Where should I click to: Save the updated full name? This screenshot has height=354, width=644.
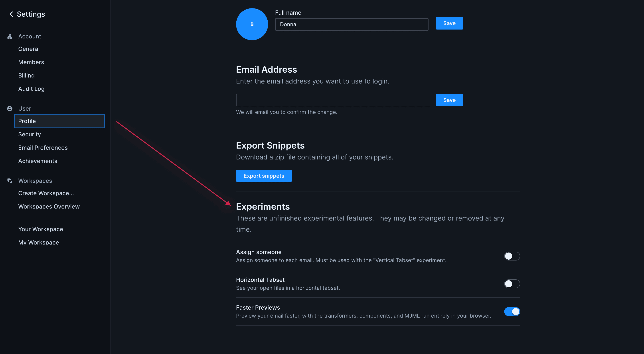[x=449, y=23]
